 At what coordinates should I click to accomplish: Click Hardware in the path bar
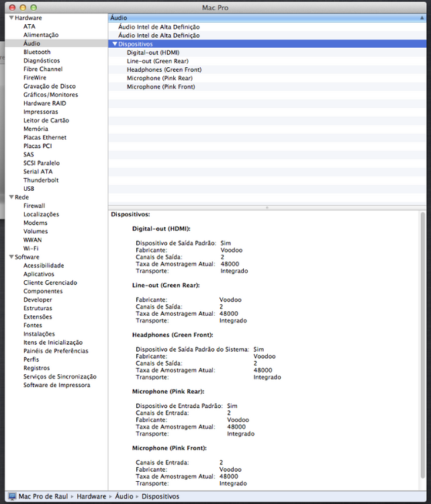[x=91, y=497]
